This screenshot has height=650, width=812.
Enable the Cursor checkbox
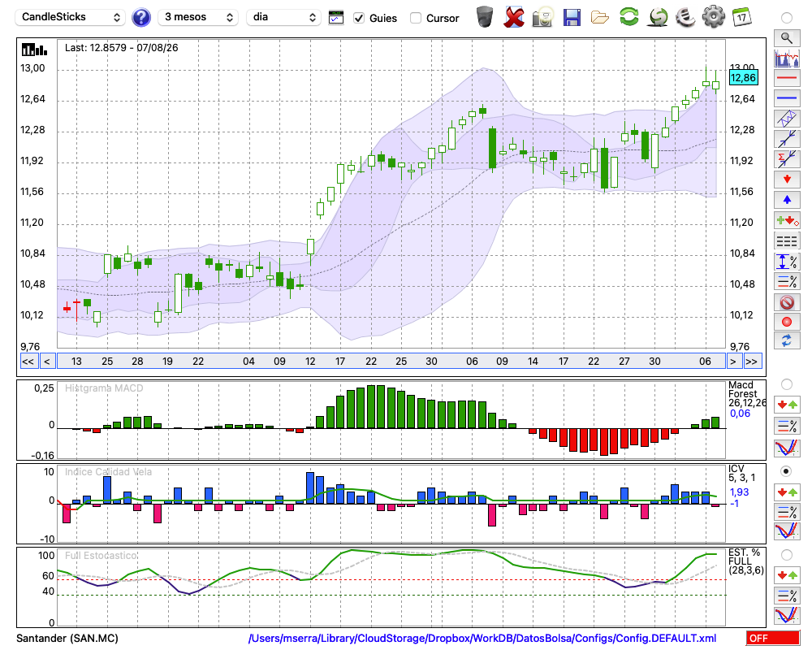[x=415, y=18]
